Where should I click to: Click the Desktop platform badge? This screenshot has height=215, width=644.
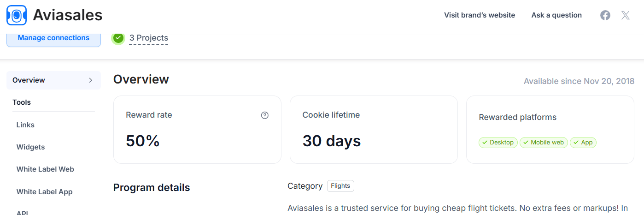[498, 143]
